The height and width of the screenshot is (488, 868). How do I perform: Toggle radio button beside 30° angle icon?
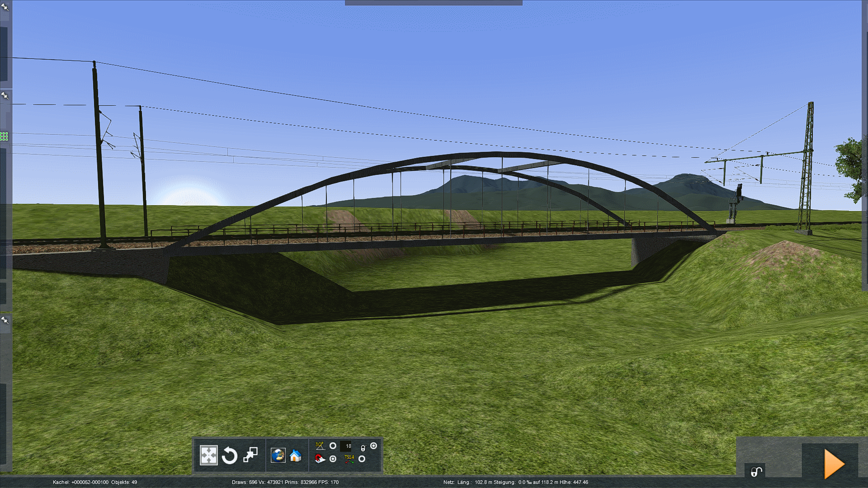click(x=333, y=446)
